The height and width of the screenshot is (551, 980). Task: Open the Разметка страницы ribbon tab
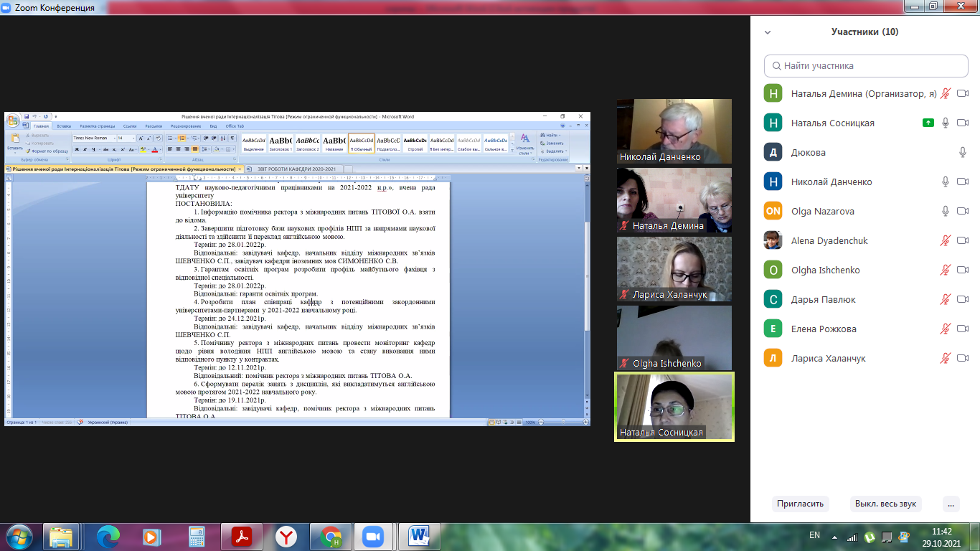(x=97, y=126)
